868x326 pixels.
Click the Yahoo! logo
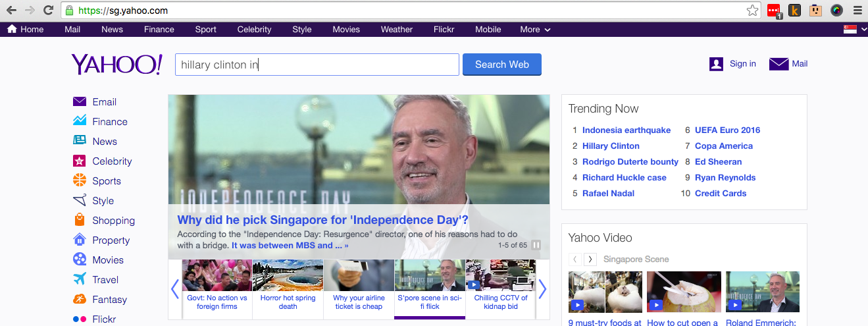click(x=116, y=65)
